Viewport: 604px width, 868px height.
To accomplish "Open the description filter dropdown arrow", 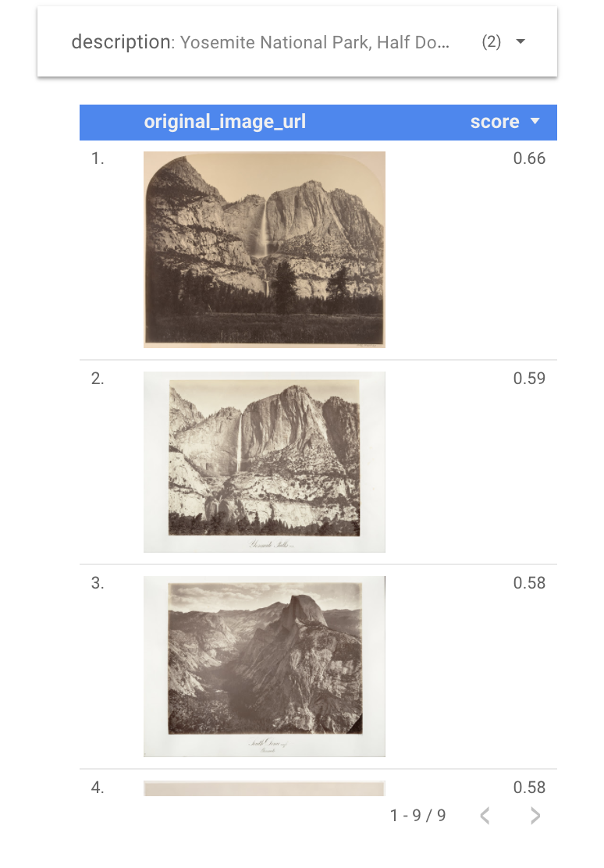I will (x=520, y=41).
